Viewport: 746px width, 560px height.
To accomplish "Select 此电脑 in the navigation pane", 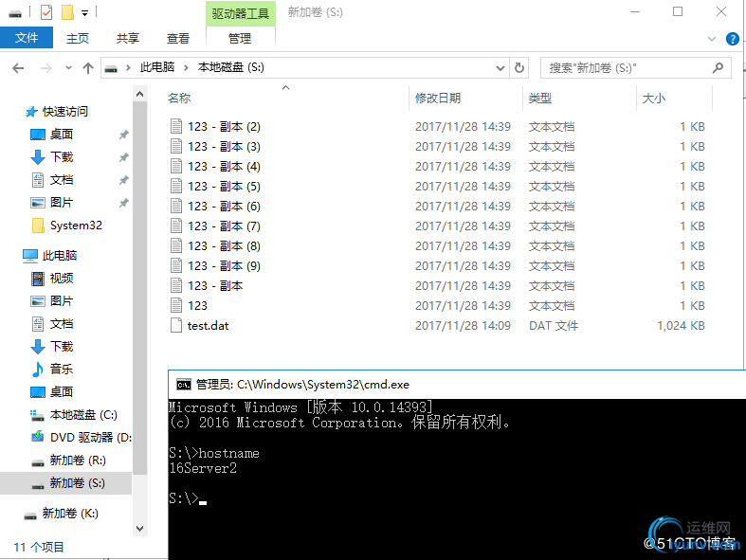I will click(x=60, y=256).
